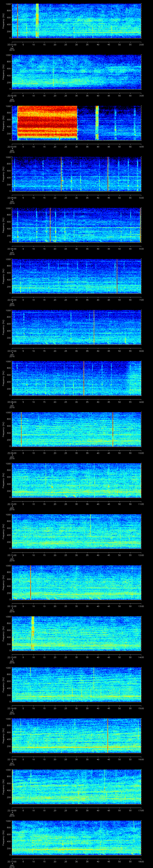Click the spectrogram panel starting at 22:10:00
The height and width of the screenshot is (868, 153).
coord(76,481)
